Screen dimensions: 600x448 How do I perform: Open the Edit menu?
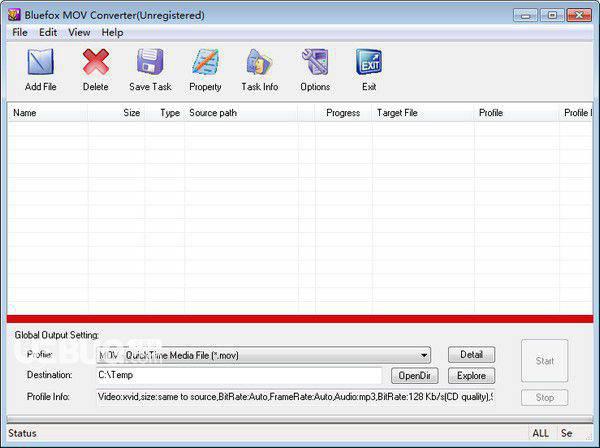(48, 33)
